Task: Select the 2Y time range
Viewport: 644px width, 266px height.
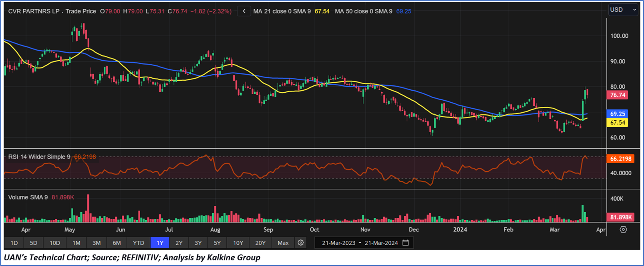Action: pyautogui.click(x=179, y=243)
